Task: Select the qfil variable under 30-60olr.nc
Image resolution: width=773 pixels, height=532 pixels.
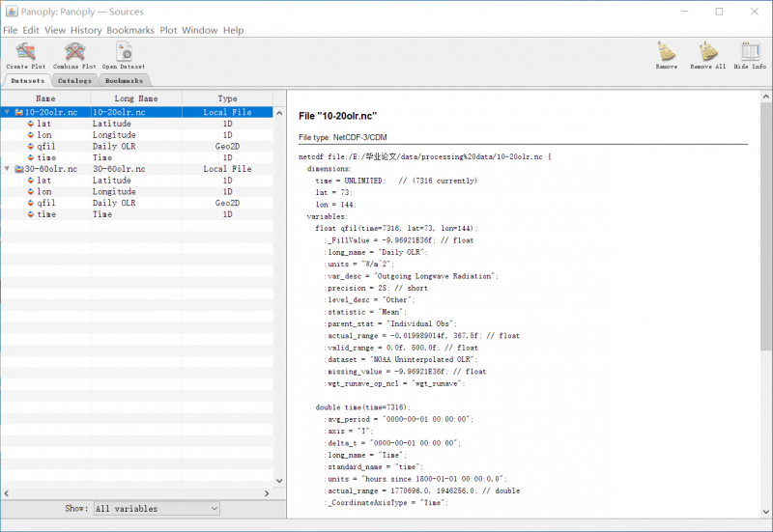Action: 45,204
